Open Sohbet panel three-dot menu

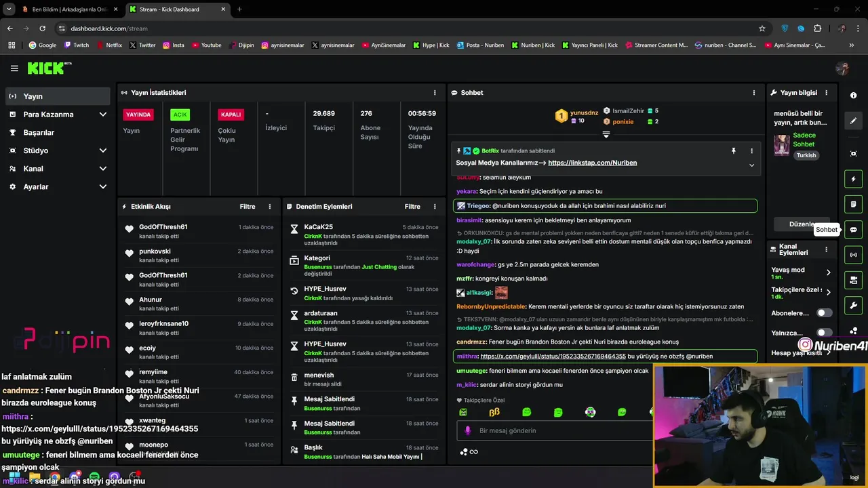click(754, 92)
